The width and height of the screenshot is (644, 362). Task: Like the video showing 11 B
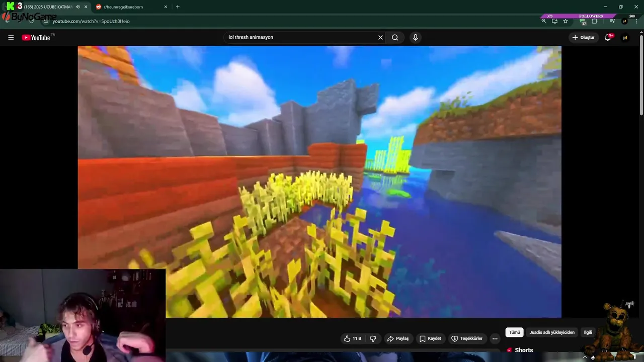[353, 338]
